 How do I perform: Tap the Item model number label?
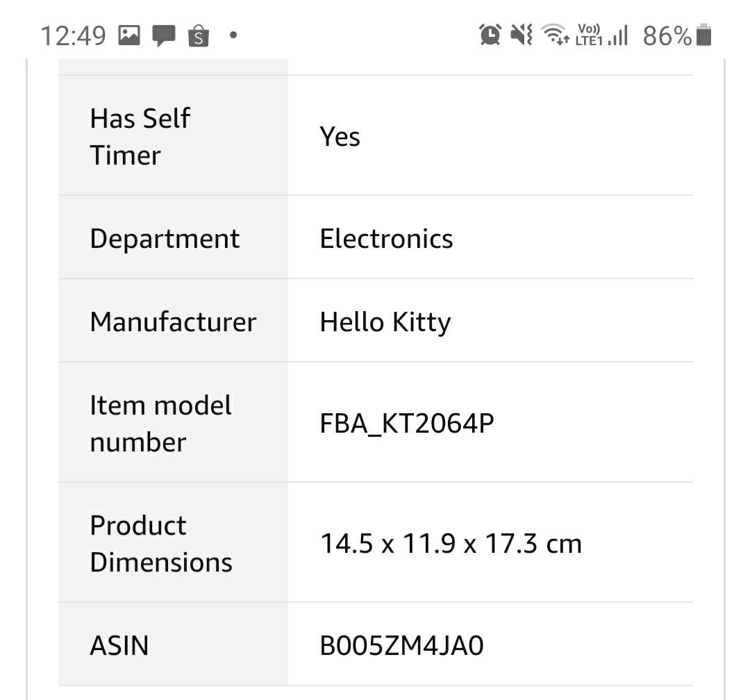point(160,423)
